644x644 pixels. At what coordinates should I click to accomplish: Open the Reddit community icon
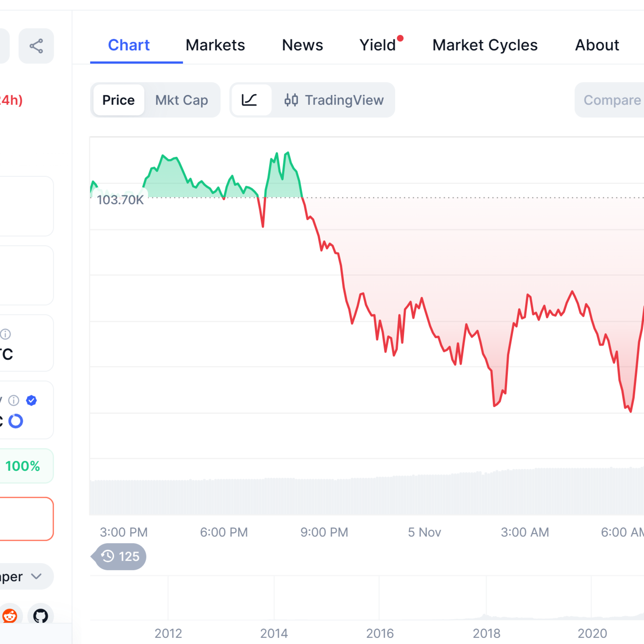[x=10, y=616]
